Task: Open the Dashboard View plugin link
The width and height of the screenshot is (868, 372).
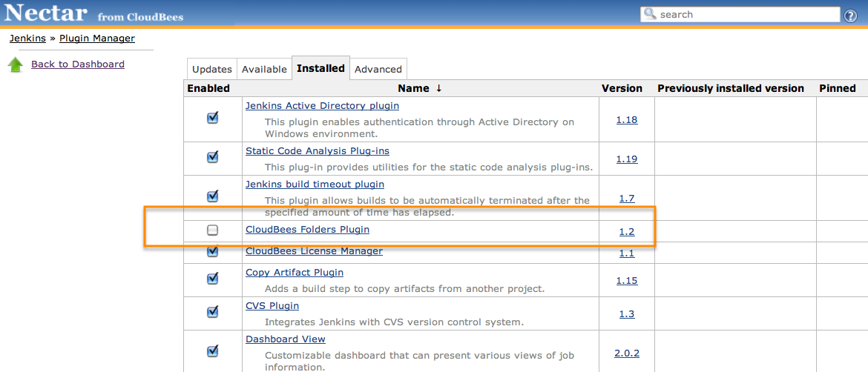Action: coord(286,339)
